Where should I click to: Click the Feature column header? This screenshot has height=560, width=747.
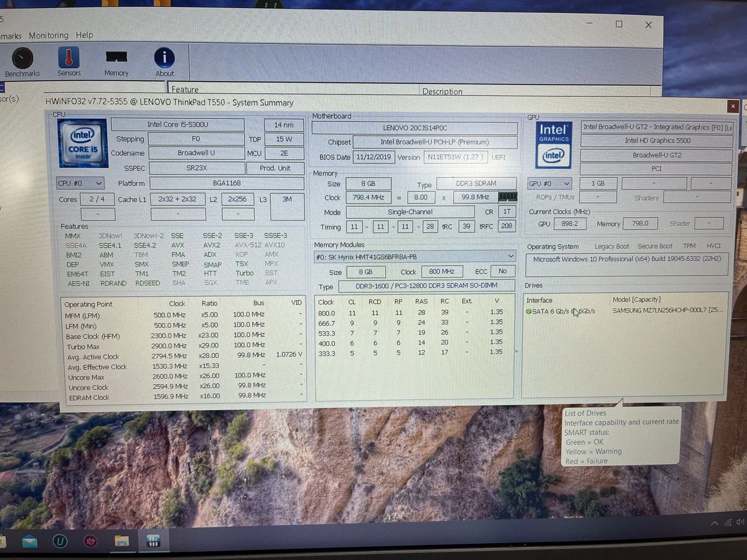tap(185, 90)
